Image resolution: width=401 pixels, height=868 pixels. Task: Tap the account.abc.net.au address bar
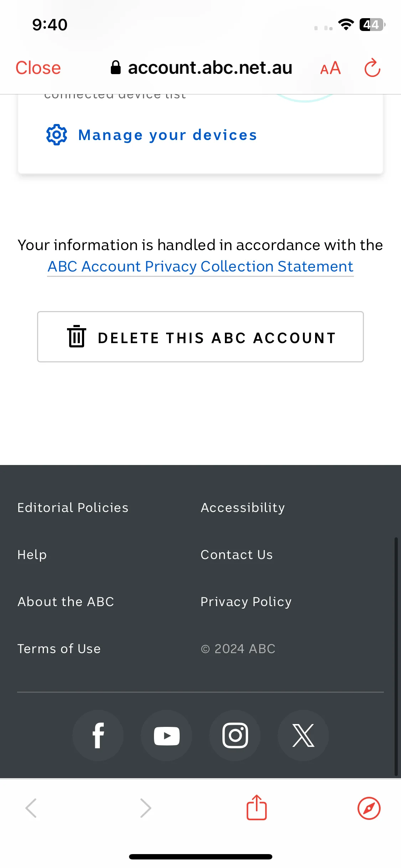point(201,68)
